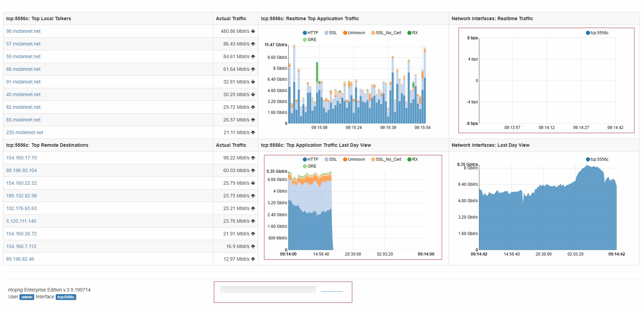Toggle Unknown series in Realtime Top Application chart
The width and height of the screenshot is (644, 313).
click(x=354, y=33)
